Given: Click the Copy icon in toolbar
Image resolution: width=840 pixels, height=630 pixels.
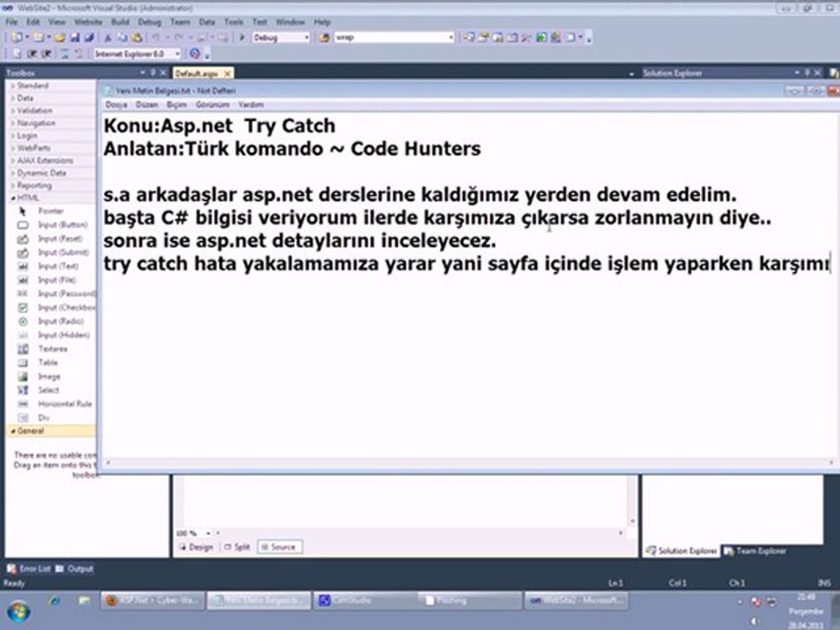Looking at the screenshot, I should point(122,38).
